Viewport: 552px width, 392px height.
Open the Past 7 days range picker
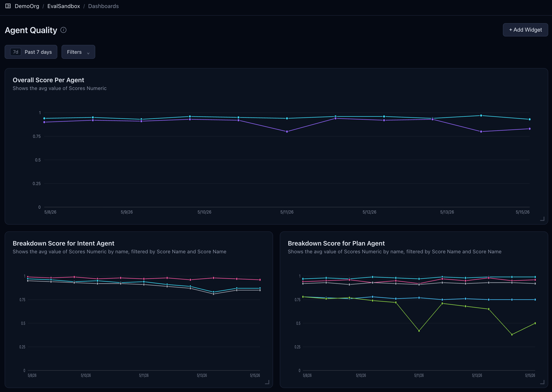[x=31, y=52]
